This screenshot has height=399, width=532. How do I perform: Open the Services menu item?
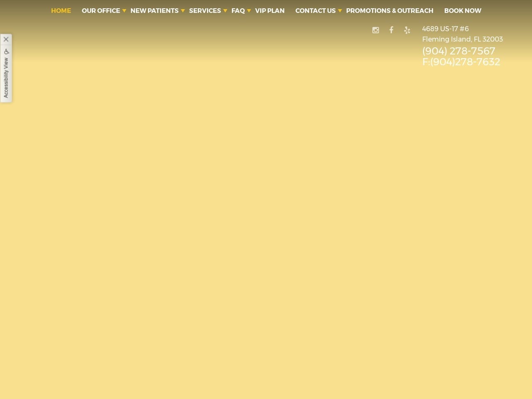(x=205, y=11)
